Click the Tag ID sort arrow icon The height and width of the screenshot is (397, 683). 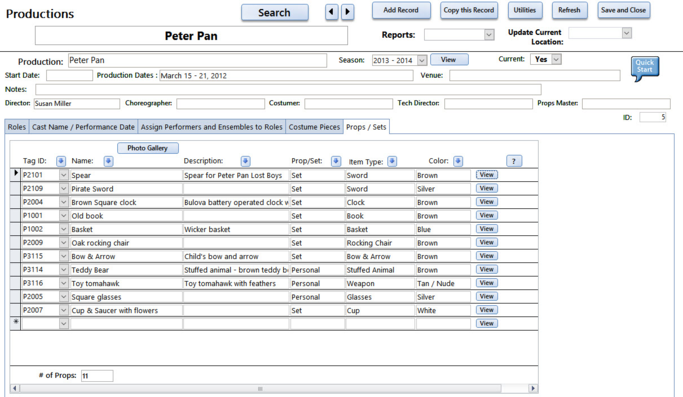(61, 161)
